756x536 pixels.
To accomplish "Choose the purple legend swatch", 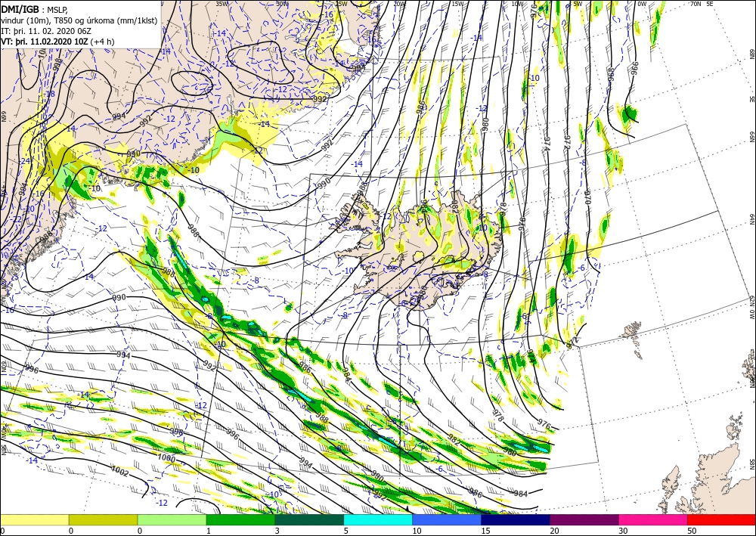I will pos(584,519).
